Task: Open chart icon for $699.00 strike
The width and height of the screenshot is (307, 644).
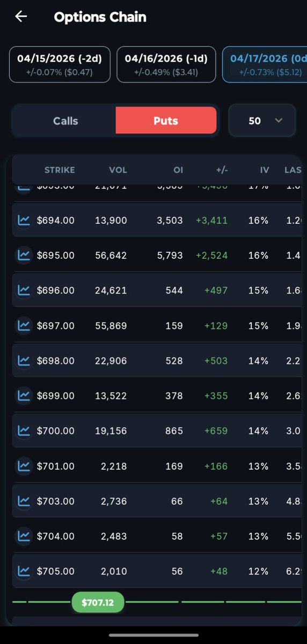Action: (24, 396)
